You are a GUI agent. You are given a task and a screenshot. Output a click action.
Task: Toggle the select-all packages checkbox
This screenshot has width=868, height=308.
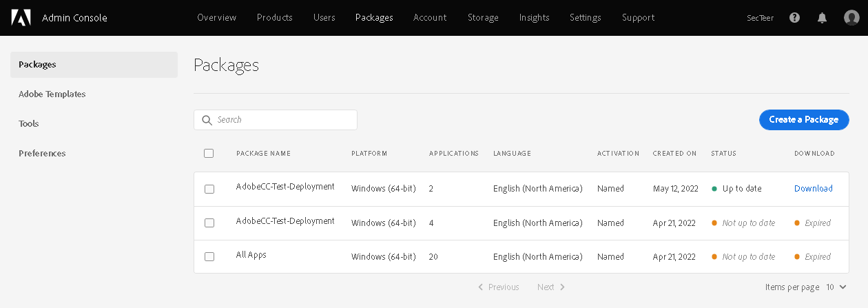209,154
